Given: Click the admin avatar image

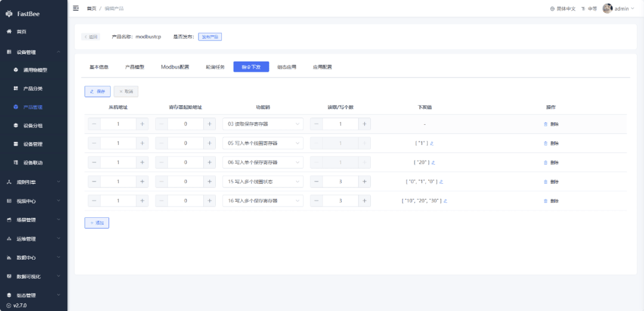Looking at the screenshot, I should click(x=608, y=8).
